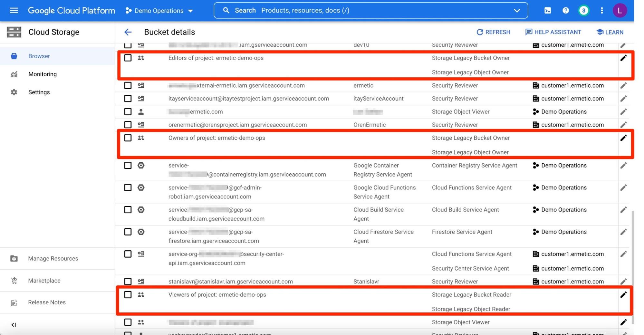Screen dimensions: 644x335
Task: Click the Cloud Storage header title
Action: (54, 32)
